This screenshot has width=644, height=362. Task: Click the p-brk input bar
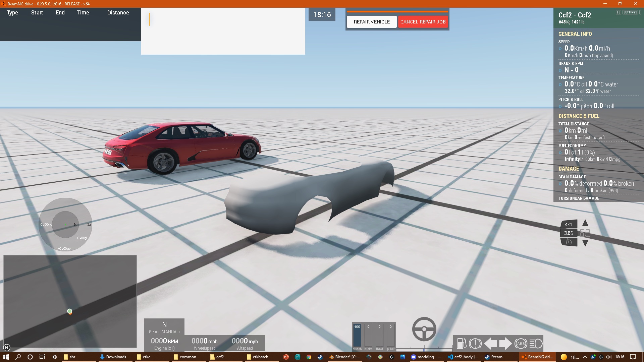390,336
